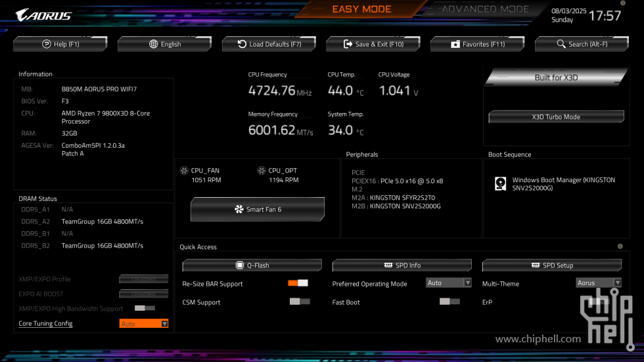
Task: Click the CPU Voltage 1.041 reading
Action: [398, 90]
